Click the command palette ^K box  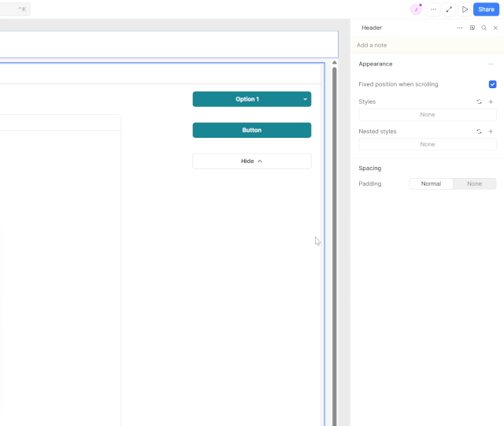coord(15,9)
